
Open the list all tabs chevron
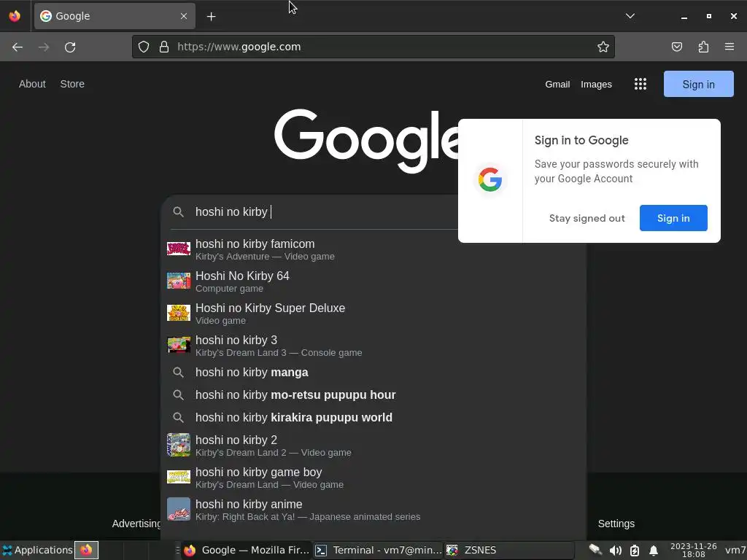[x=630, y=16]
